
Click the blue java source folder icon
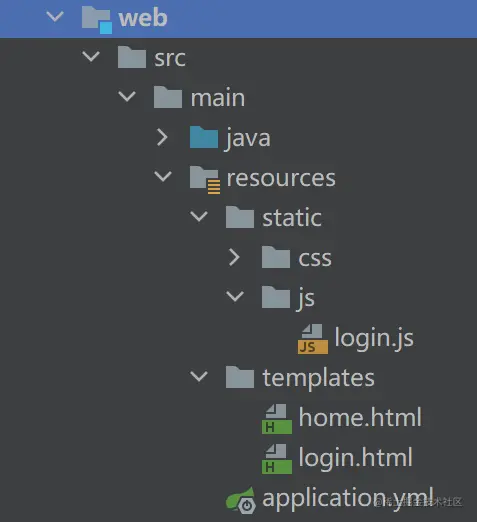click(x=204, y=137)
